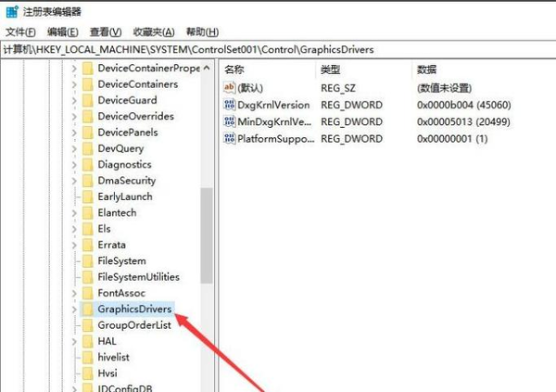Image resolution: width=556 pixels, height=392 pixels.
Task: Click the (默认) string value icon
Action: pos(230,88)
